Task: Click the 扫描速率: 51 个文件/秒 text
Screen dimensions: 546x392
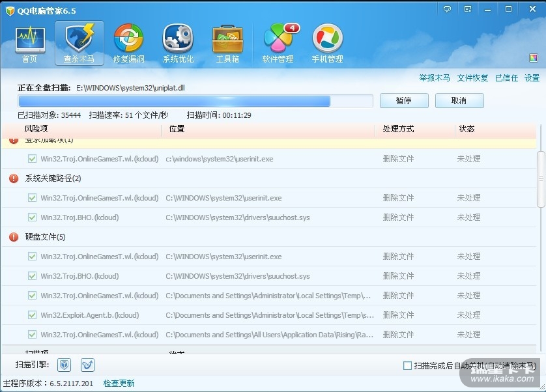Action: point(128,115)
